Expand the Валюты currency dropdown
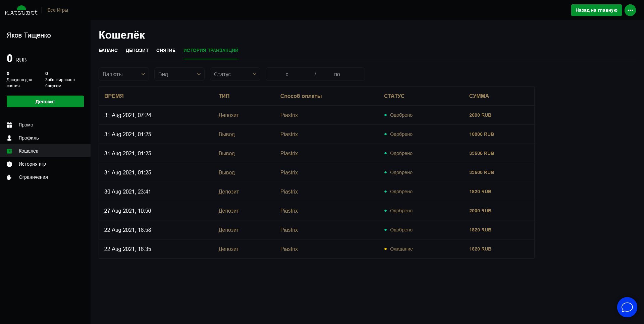The width and height of the screenshot is (644, 324). click(123, 74)
